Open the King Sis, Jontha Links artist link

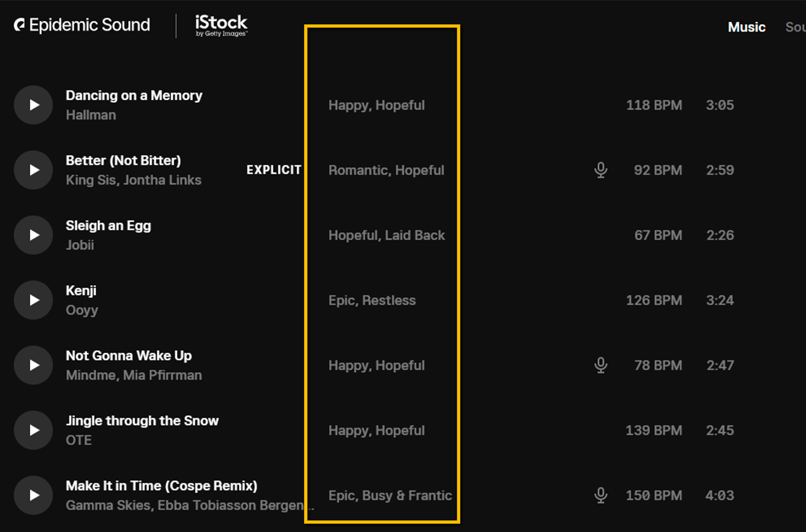click(133, 180)
